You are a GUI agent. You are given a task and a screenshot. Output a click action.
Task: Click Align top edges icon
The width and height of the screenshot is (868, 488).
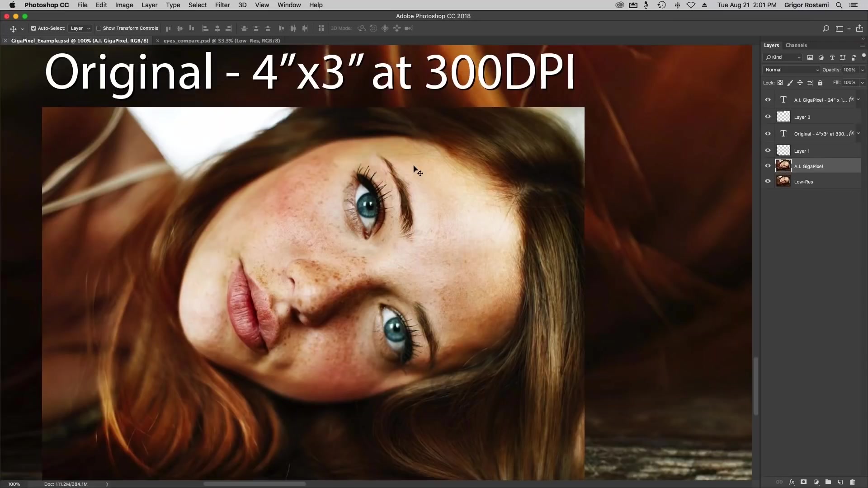point(168,28)
